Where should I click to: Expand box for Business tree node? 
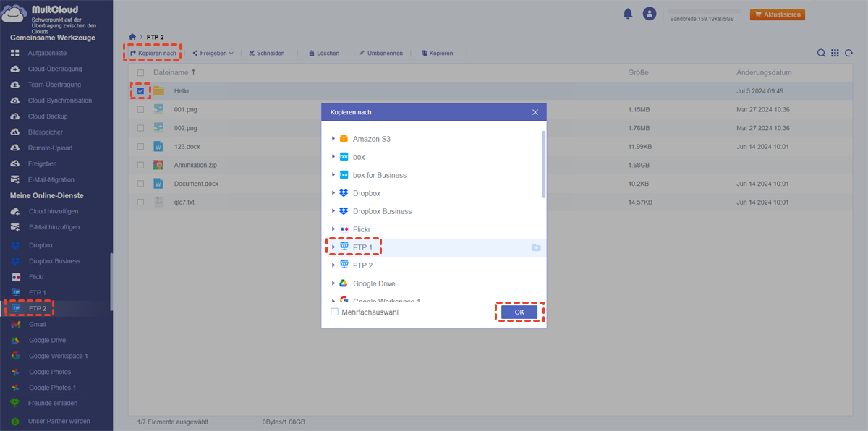click(x=333, y=174)
